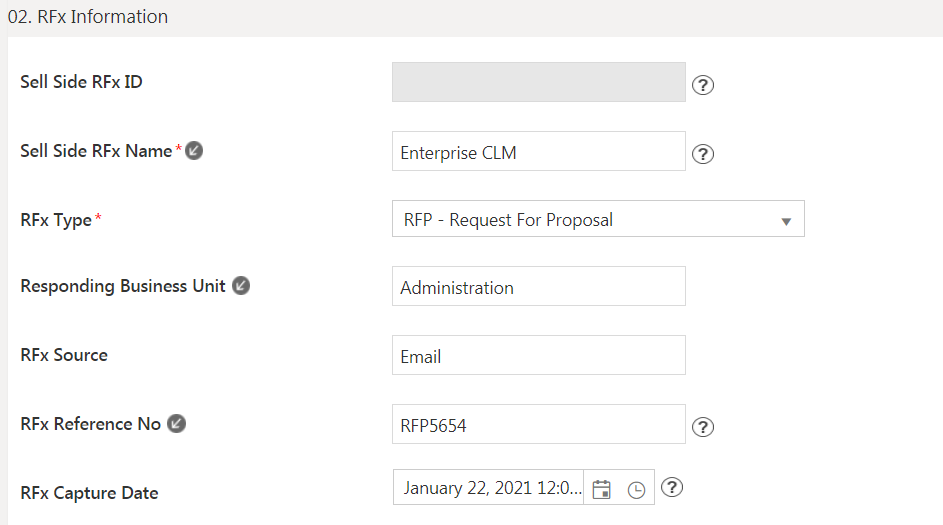Click the greyed-out Sell Side RFx ID box
This screenshot has height=525, width=943.
538,83
